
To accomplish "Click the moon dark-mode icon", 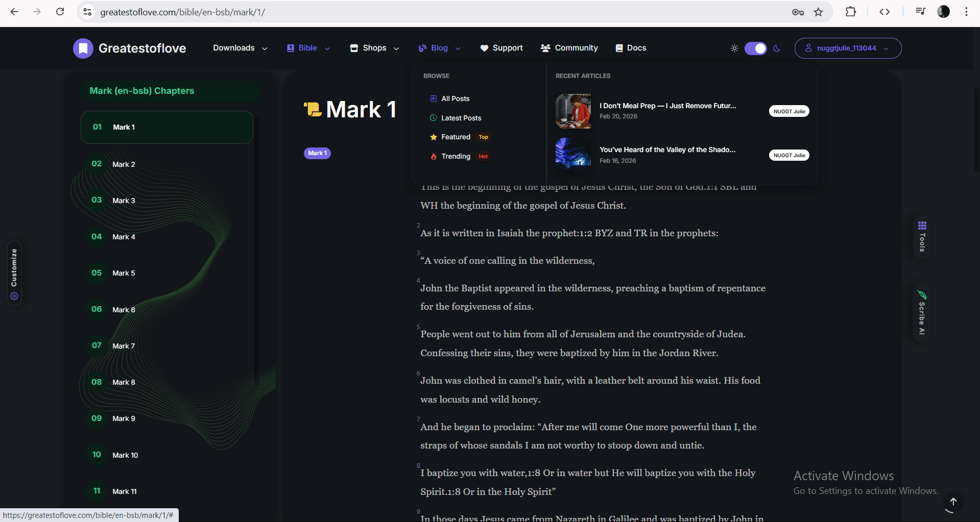I will [777, 48].
